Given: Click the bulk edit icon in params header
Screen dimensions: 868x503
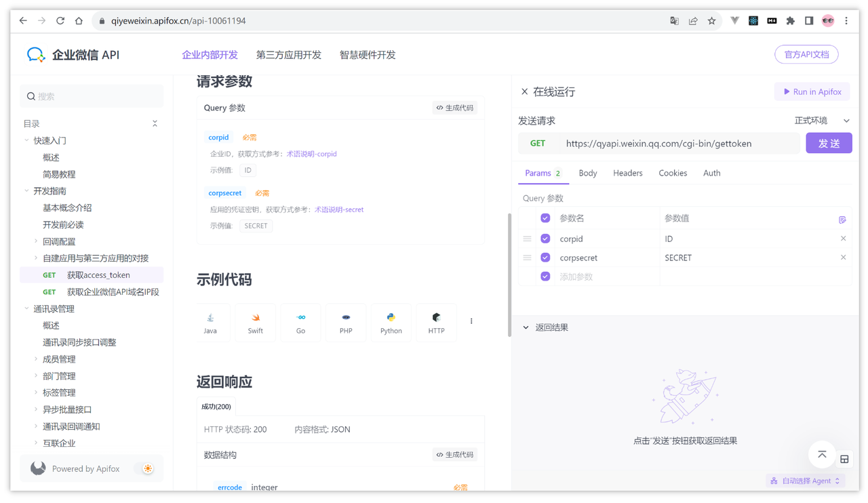Looking at the screenshot, I should coord(842,220).
